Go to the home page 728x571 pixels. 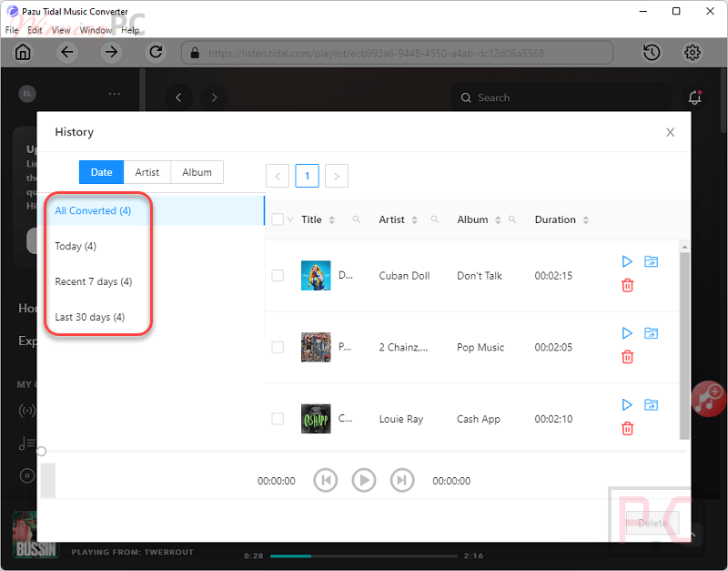click(22, 52)
